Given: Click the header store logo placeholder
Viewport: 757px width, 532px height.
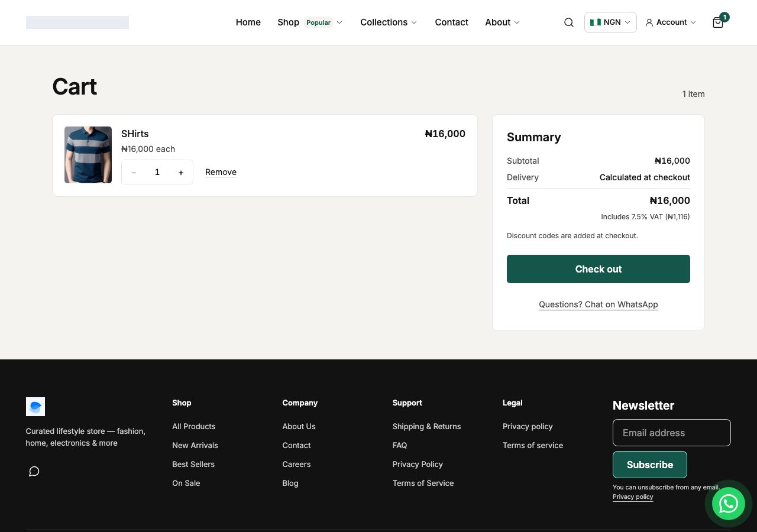Looking at the screenshot, I should click(77, 22).
